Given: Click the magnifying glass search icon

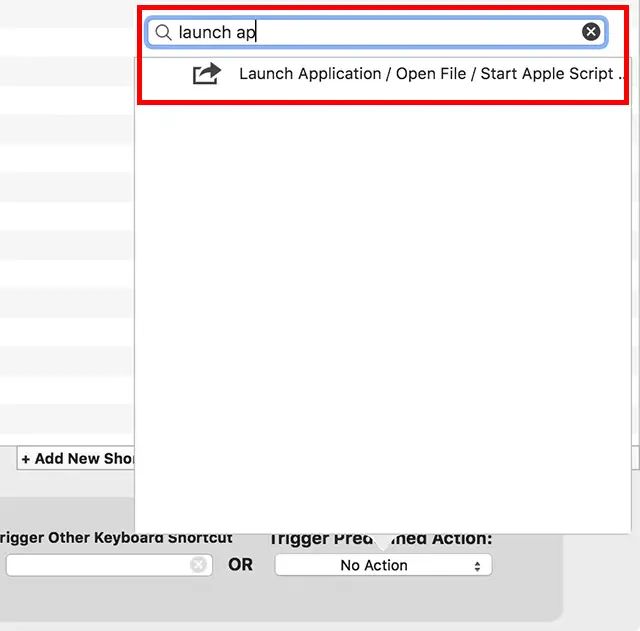Looking at the screenshot, I should coord(164,32).
